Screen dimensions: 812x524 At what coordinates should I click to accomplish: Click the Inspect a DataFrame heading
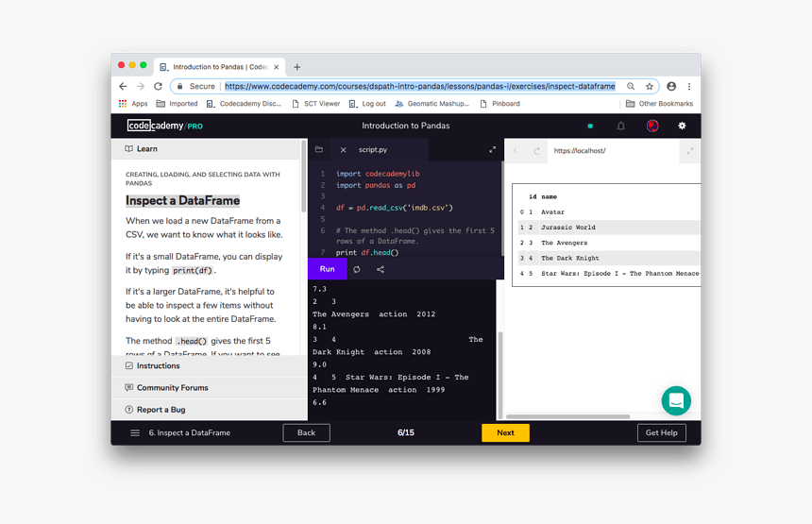[x=183, y=200]
